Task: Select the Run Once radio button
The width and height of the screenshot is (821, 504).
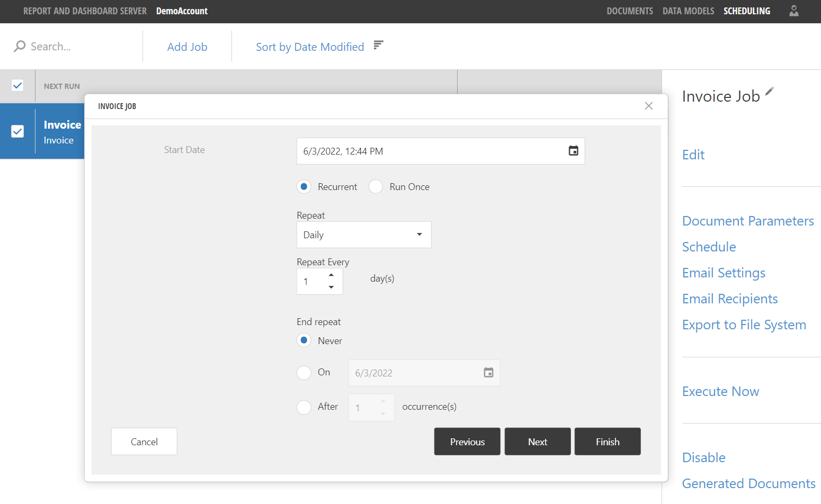Action: (x=376, y=186)
